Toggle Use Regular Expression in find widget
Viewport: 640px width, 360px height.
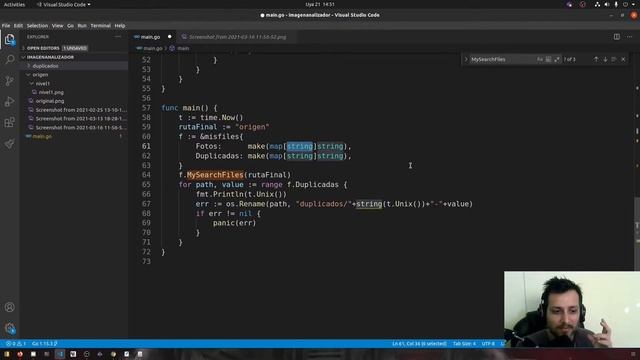[557, 60]
